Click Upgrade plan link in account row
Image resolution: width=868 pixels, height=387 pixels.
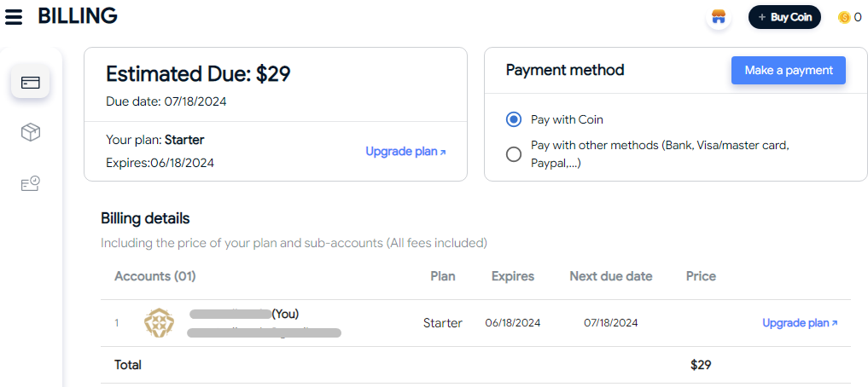800,323
